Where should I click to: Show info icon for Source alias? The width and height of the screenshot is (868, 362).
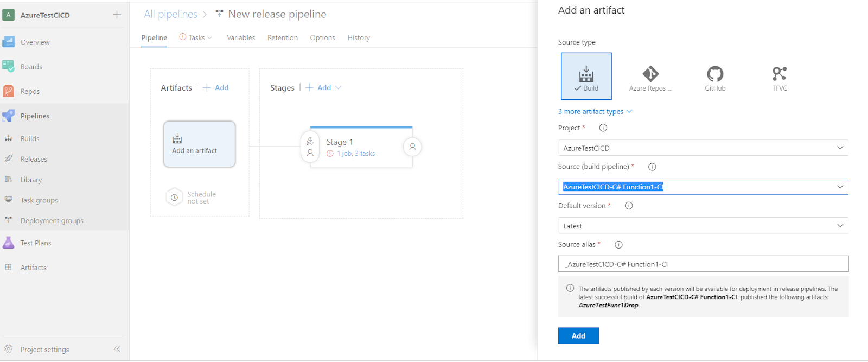618,245
